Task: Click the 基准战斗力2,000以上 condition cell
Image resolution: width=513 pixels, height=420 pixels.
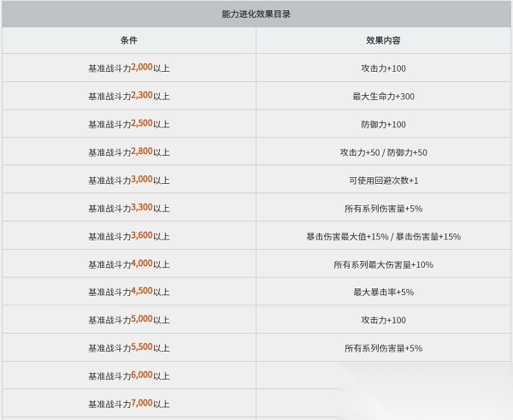Action: tap(128, 68)
